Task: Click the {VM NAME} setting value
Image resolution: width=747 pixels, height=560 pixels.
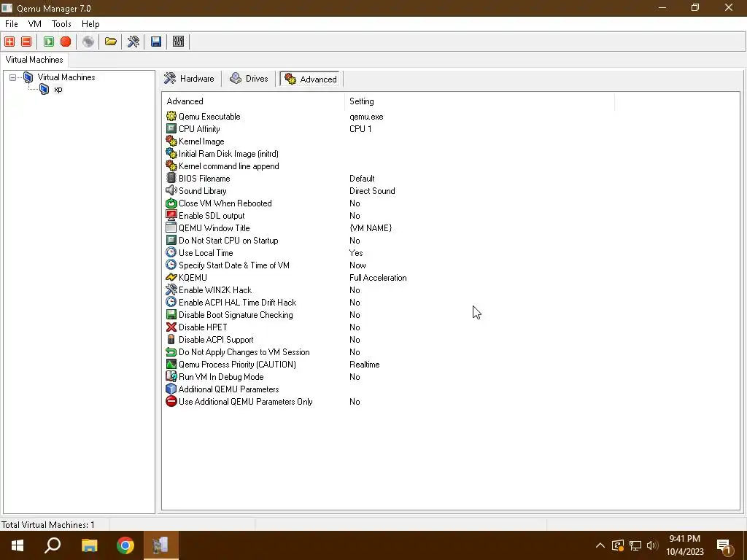Action: pyautogui.click(x=371, y=227)
